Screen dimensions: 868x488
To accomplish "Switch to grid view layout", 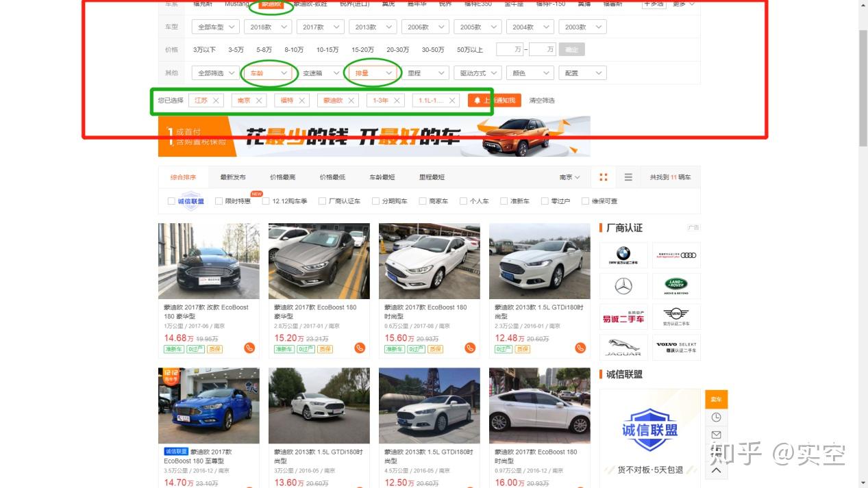I will pyautogui.click(x=604, y=177).
